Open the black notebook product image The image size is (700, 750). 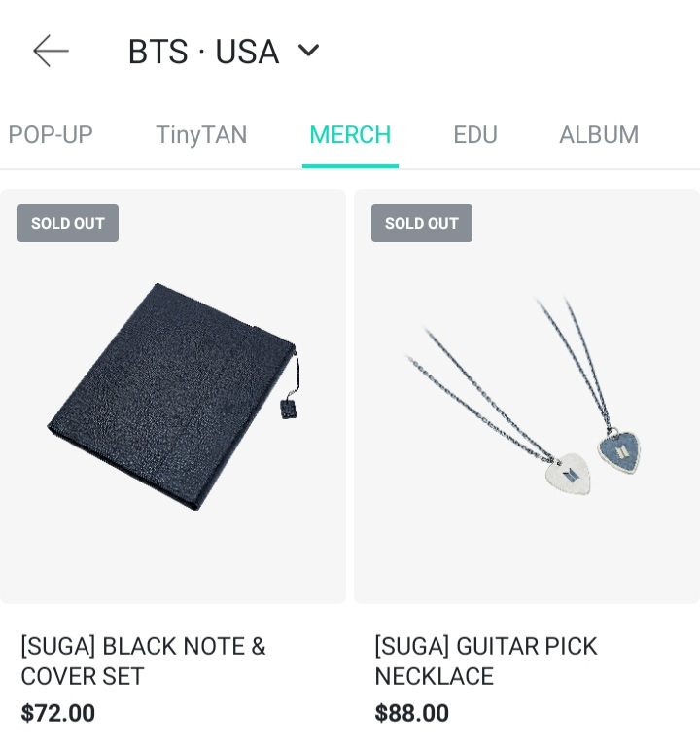tap(170, 394)
